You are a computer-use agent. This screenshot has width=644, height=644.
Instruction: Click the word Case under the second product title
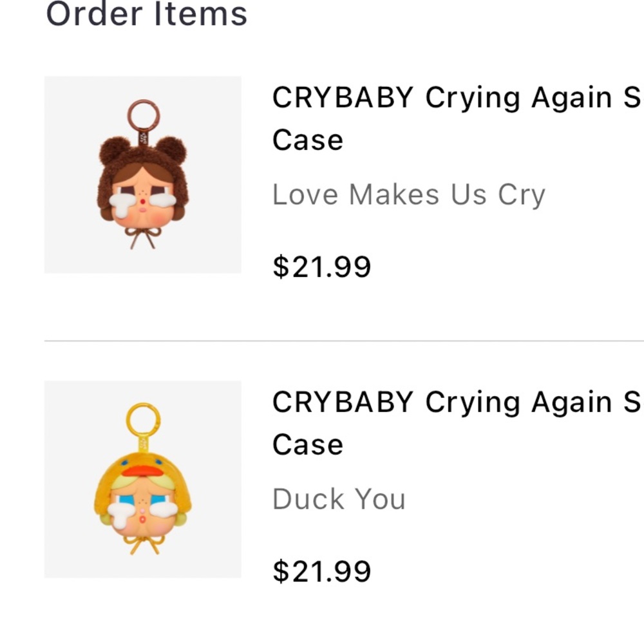point(307,444)
